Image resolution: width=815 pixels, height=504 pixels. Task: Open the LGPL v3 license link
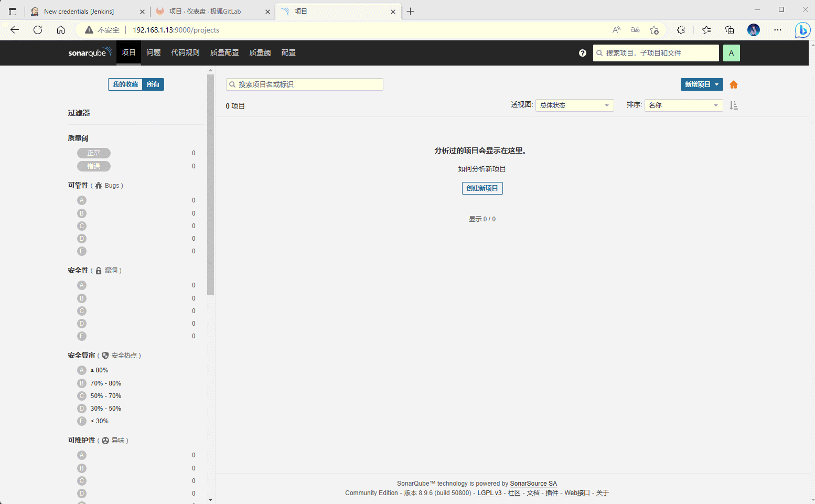(489, 493)
